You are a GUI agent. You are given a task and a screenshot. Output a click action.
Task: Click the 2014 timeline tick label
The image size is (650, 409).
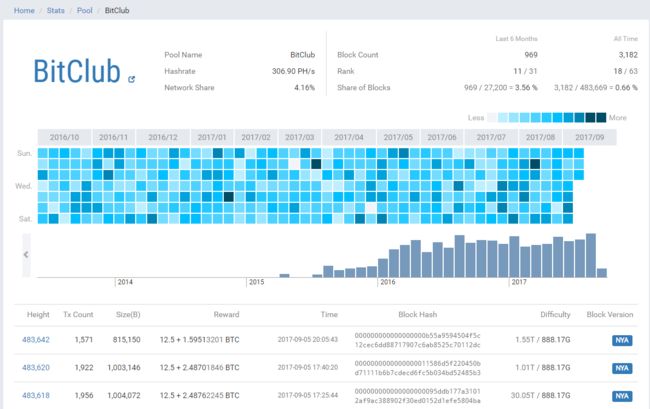click(125, 282)
